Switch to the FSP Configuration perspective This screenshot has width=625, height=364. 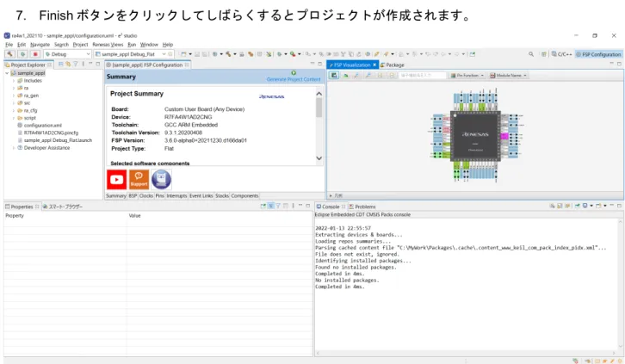coord(598,54)
